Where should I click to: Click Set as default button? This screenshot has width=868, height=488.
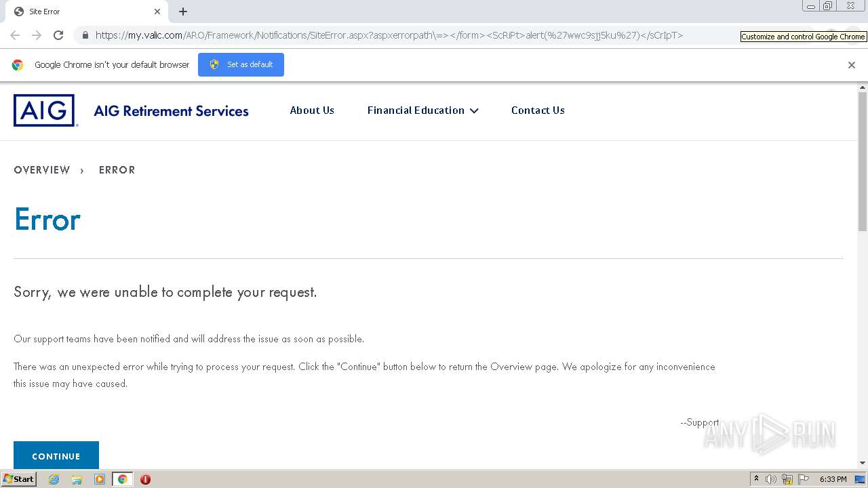tap(241, 64)
